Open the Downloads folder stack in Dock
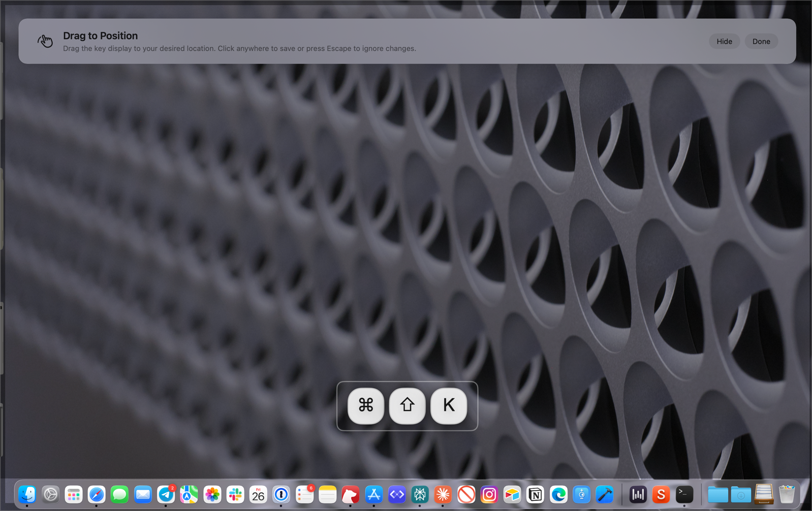Image resolution: width=812 pixels, height=511 pixels. coord(741,494)
